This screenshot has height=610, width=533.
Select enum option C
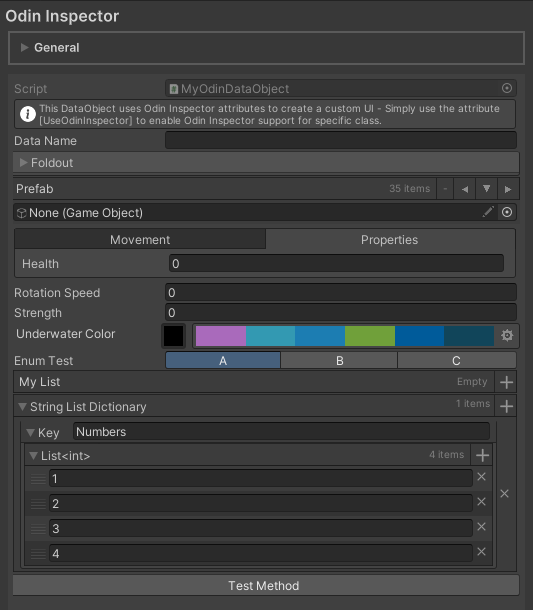click(456, 361)
